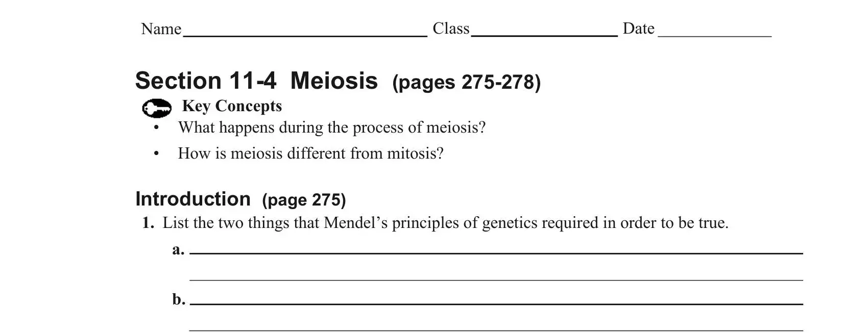
Task: Click the second answer line under b.
Action: pyautogui.click(x=496, y=330)
